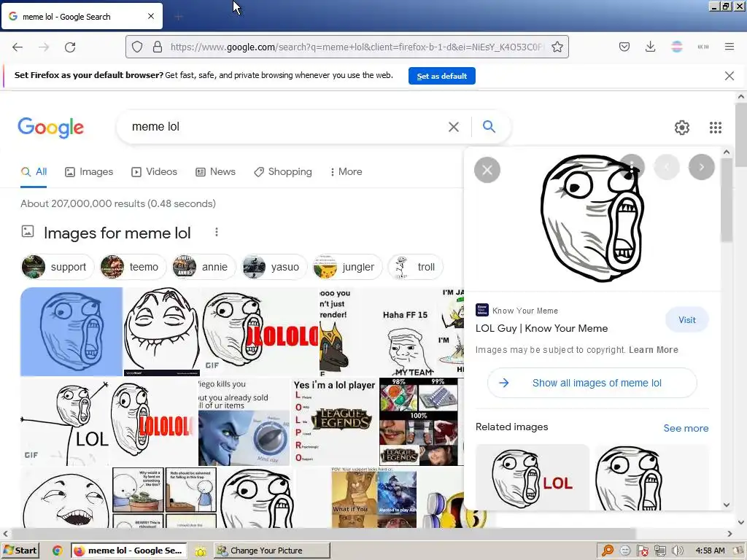The width and height of the screenshot is (747, 560).
Task: Switch to the Shopping tab
Action: click(283, 172)
